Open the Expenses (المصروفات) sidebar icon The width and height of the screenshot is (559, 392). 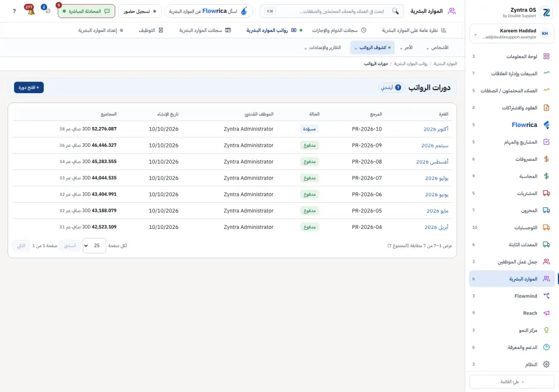click(x=546, y=159)
